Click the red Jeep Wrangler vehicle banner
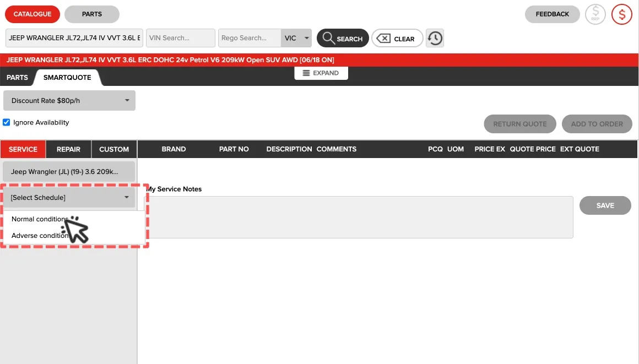639x364 pixels. coord(319,60)
